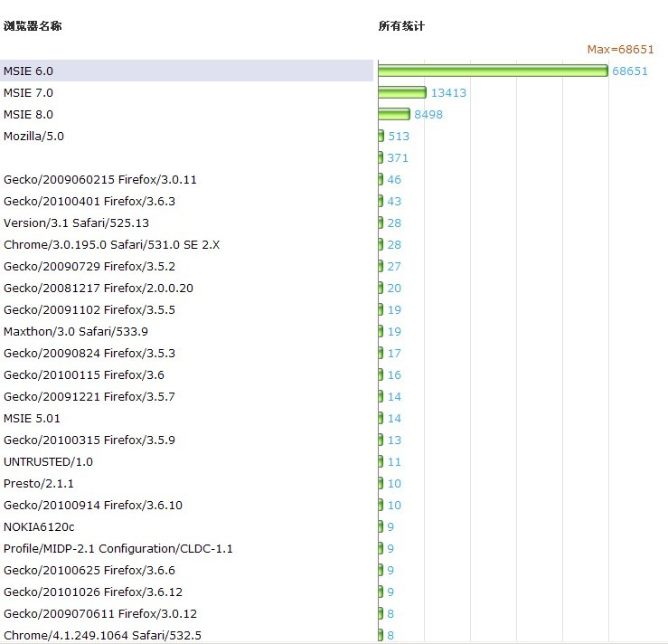Select the MSIE 6.0 browser row

[x=186, y=71]
